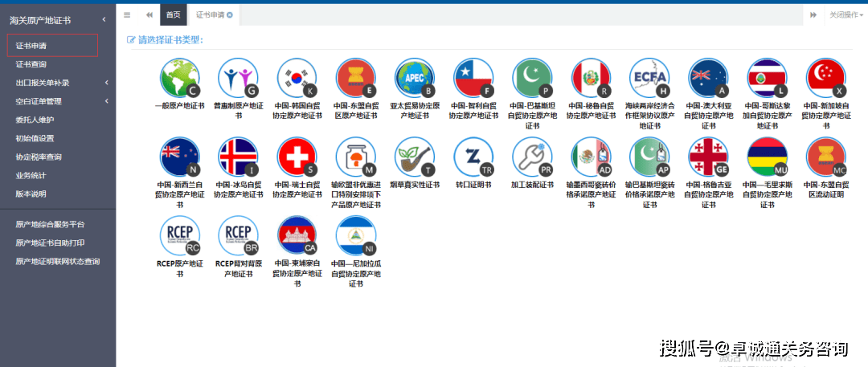868x367 pixels.
Task: Close the 证书申请 tab
Action: 230,15
